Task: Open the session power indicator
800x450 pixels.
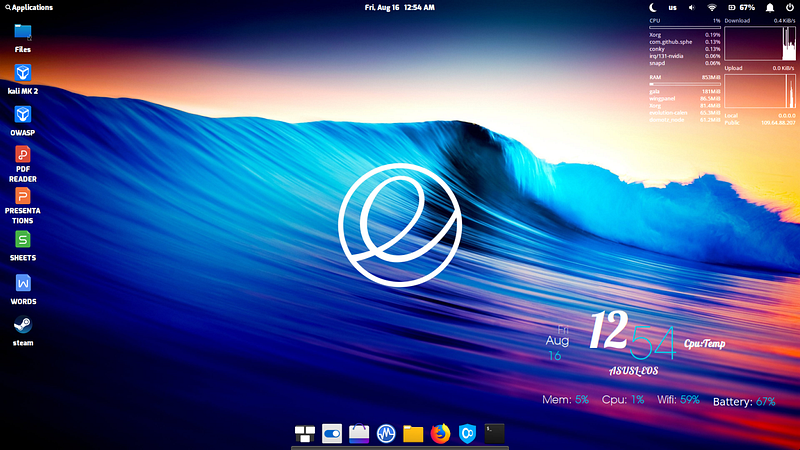Action: (x=790, y=8)
